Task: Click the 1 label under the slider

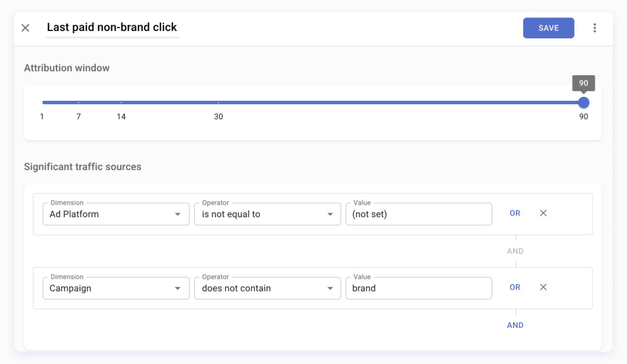Action: (42, 117)
